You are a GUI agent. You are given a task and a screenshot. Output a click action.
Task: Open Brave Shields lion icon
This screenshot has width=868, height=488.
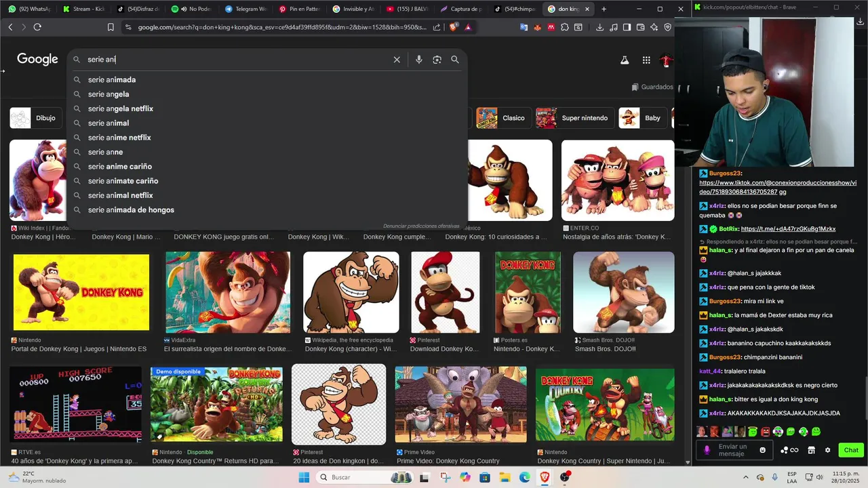click(x=454, y=27)
